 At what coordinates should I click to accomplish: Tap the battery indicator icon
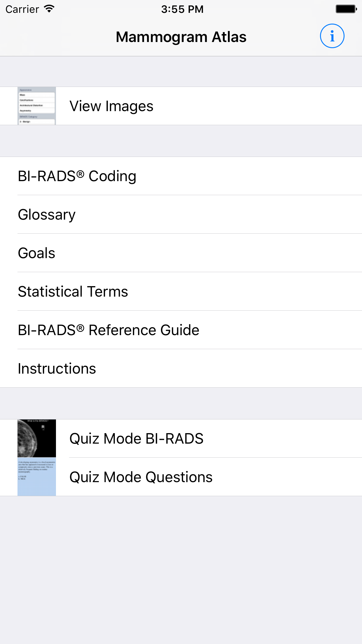(x=346, y=9)
